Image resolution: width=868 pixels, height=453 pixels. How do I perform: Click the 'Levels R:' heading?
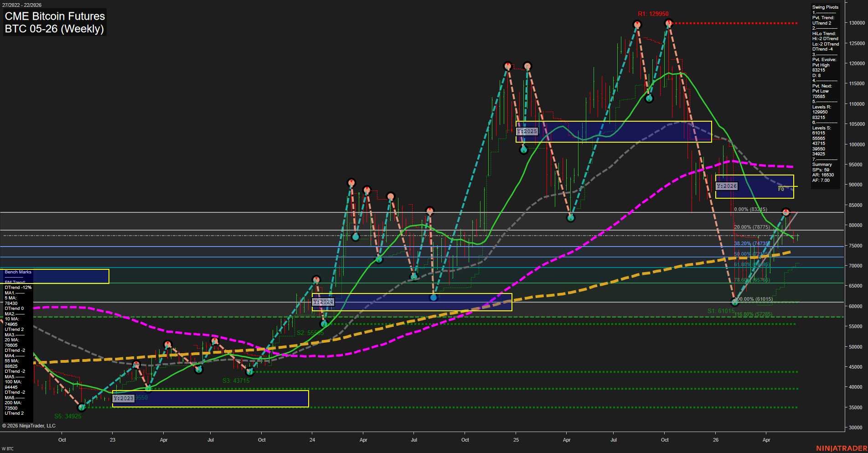[821, 107]
